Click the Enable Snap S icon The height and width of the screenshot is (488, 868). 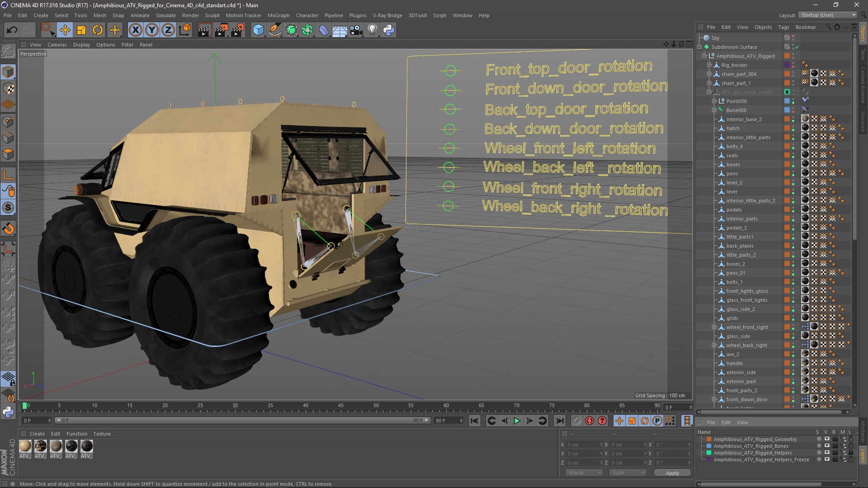coord(8,208)
